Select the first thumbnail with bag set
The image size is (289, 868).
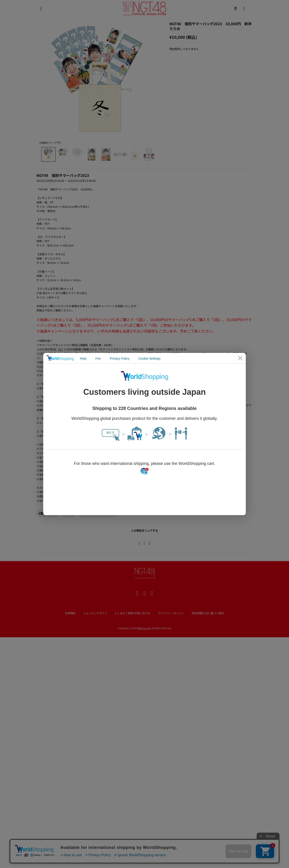(x=48, y=154)
